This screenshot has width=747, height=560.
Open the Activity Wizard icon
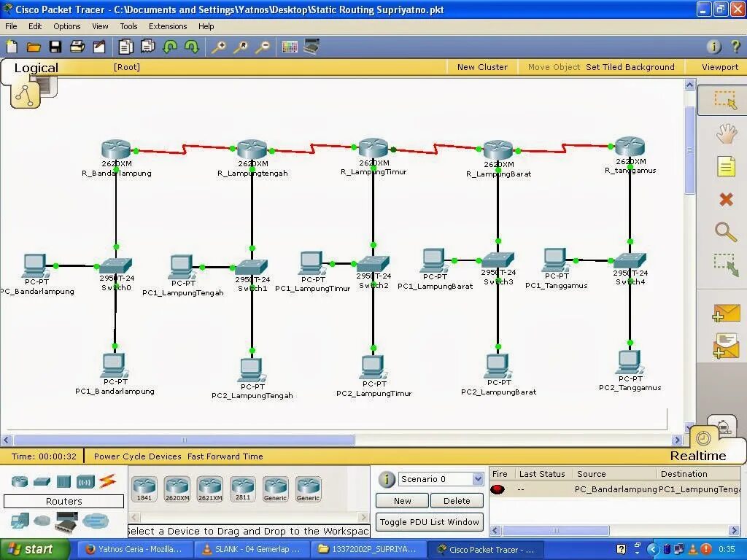point(99,47)
